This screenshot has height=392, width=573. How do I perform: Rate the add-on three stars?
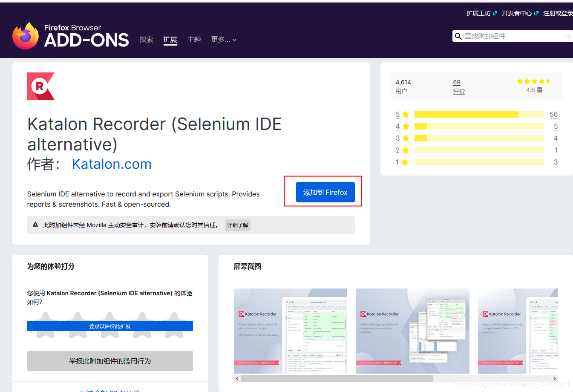(x=110, y=325)
